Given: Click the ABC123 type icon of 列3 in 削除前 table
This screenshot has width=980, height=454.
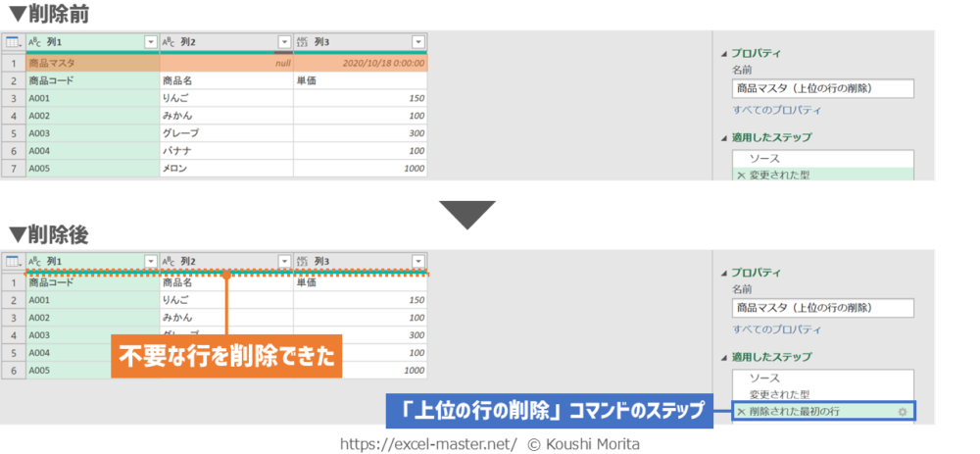Looking at the screenshot, I should point(301,42).
